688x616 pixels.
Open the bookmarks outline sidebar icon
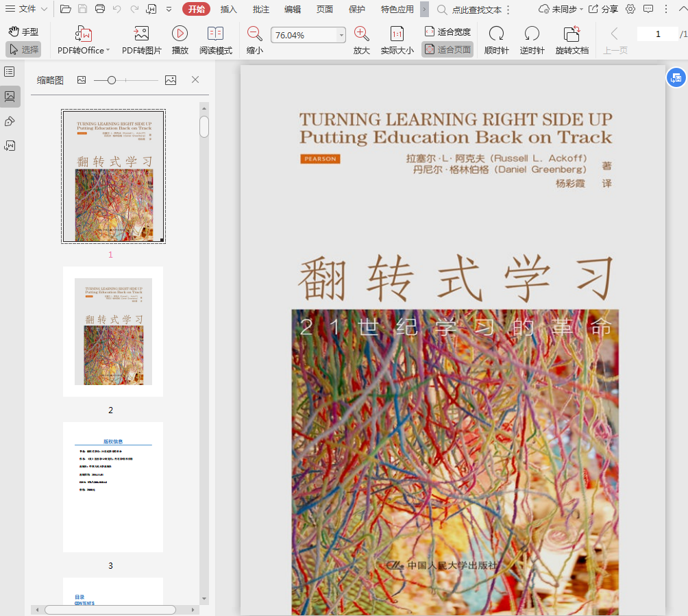(x=10, y=72)
